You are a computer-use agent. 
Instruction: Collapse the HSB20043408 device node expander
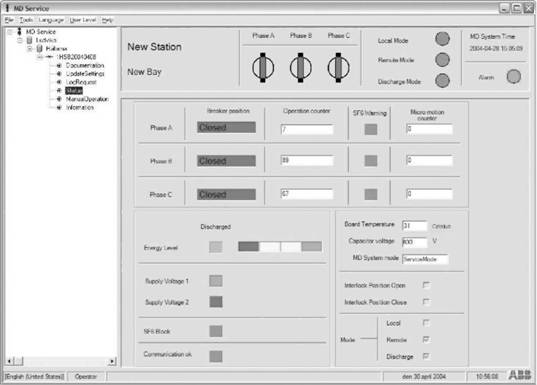pyautogui.click(x=40, y=57)
